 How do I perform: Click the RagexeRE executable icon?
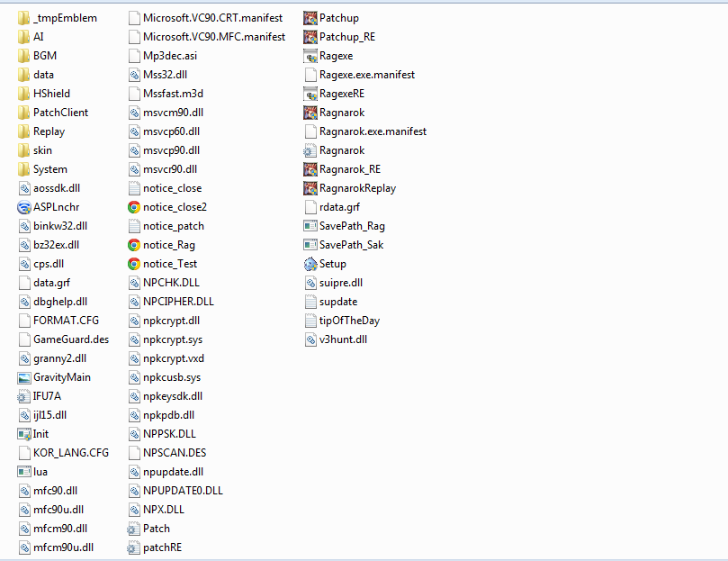click(310, 94)
